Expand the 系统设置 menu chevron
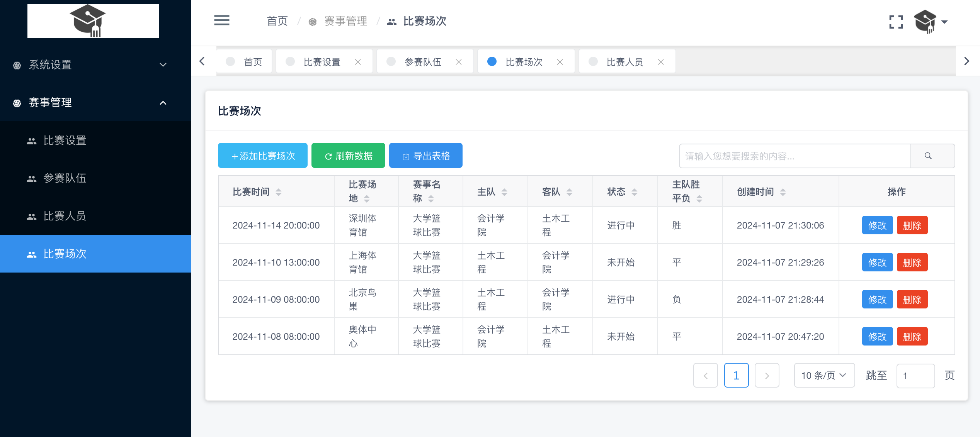Viewport: 980px width, 437px height. coord(163,65)
